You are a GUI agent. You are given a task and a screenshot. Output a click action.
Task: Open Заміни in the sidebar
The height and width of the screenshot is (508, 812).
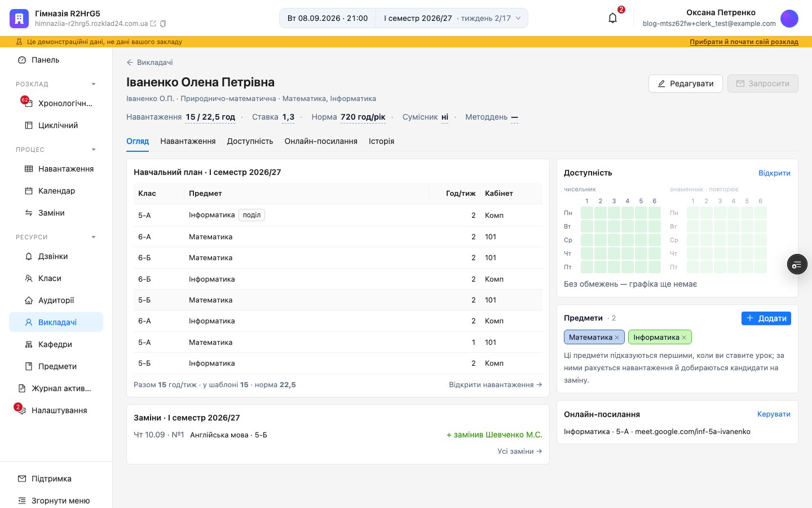tap(56, 213)
